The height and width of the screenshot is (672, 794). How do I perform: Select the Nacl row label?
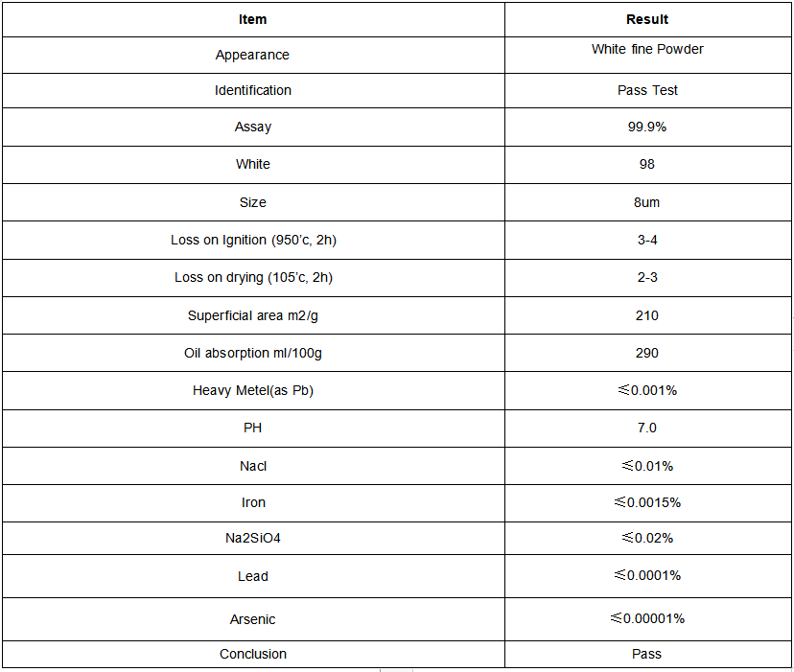[x=253, y=466]
